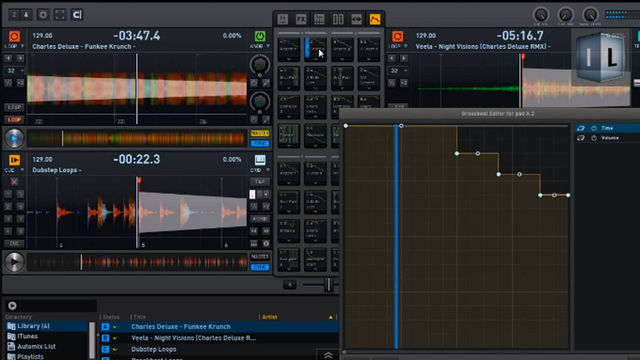Open loop length 32 dropdown on Night Visions deck

398,71
